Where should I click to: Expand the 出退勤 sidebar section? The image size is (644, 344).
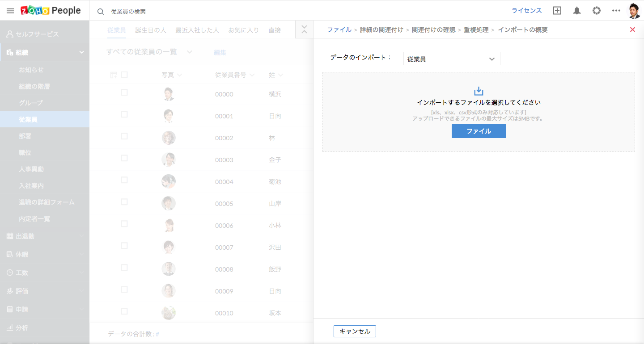[45, 236]
